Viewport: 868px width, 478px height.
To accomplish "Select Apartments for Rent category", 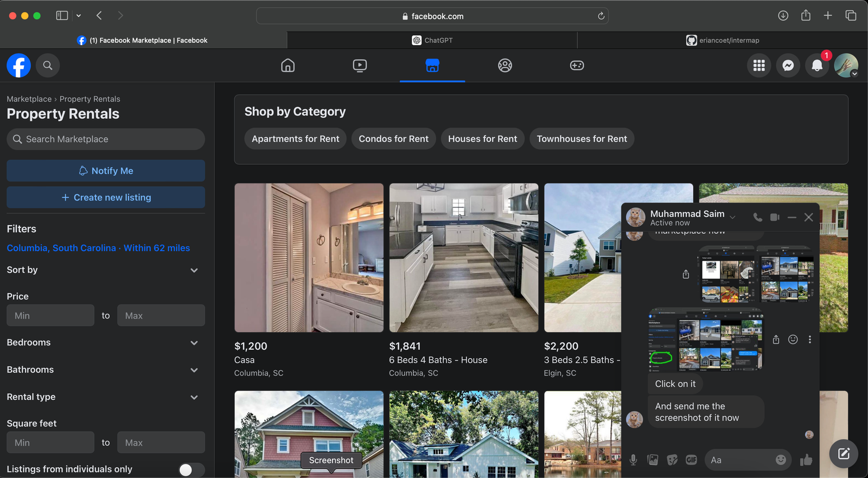I will point(296,139).
